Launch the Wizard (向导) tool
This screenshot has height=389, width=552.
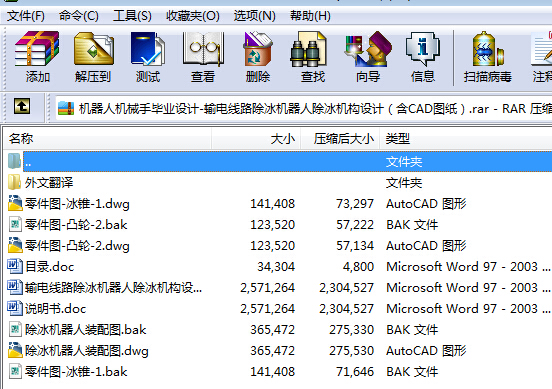368,49
